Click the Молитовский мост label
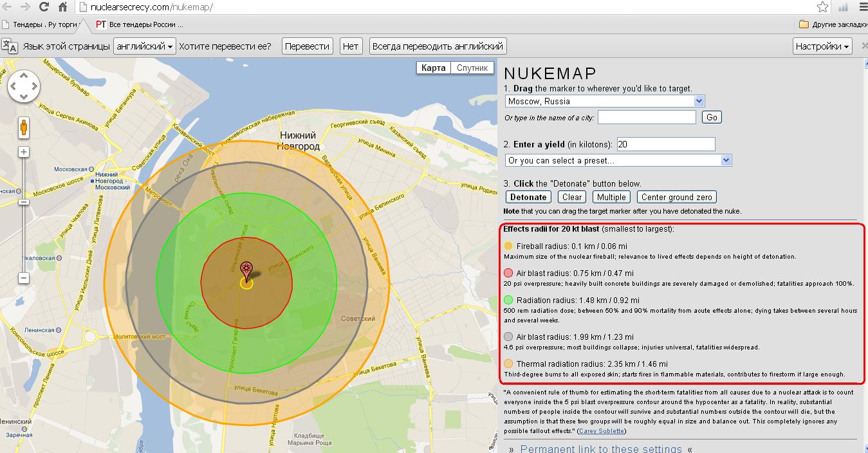Image resolution: width=868 pixels, height=453 pixels. (x=140, y=337)
